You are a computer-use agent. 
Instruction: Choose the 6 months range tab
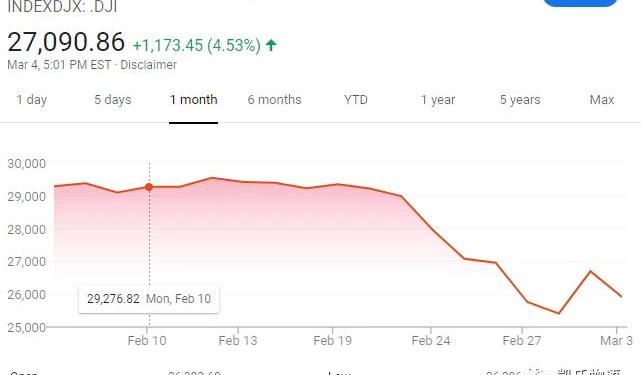pos(274,100)
